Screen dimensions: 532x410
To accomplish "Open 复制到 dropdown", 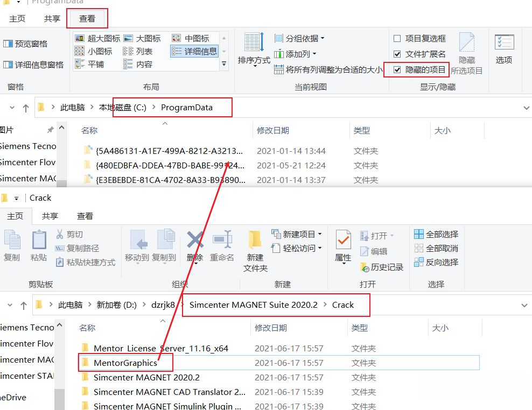I will (x=164, y=246).
